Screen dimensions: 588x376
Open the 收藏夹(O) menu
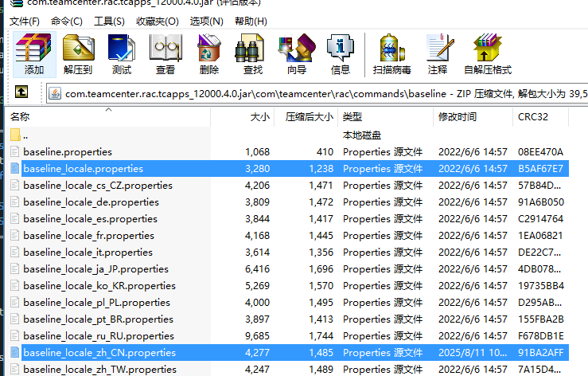pyautogui.click(x=157, y=21)
